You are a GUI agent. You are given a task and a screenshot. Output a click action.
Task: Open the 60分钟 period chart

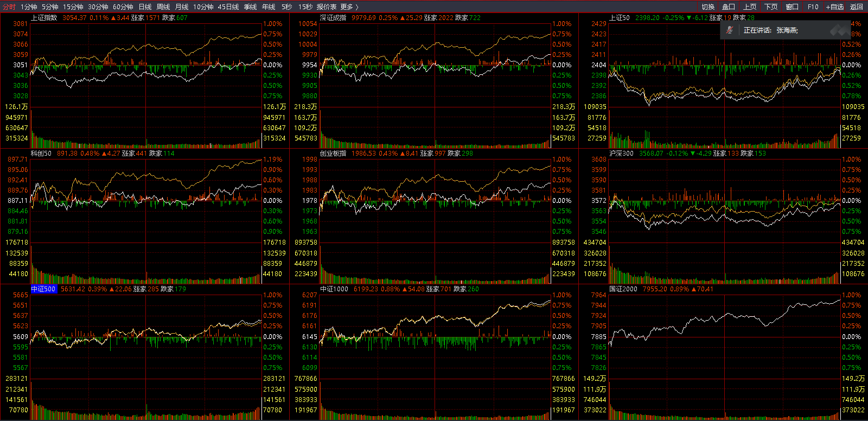coord(123,7)
